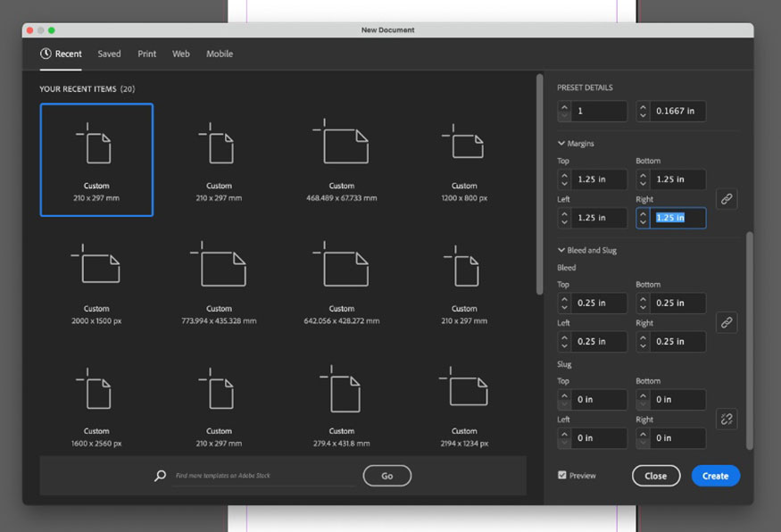This screenshot has width=781, height=532.
Task: Choose the Custom 468.489 x 67.733 mm preset
Action: tap(342, 160)
